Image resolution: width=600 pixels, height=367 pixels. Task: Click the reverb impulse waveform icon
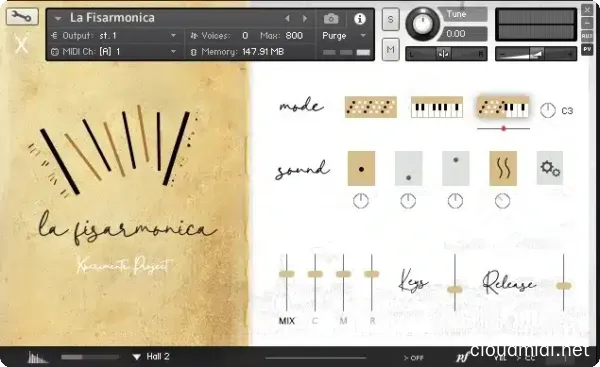37,357
